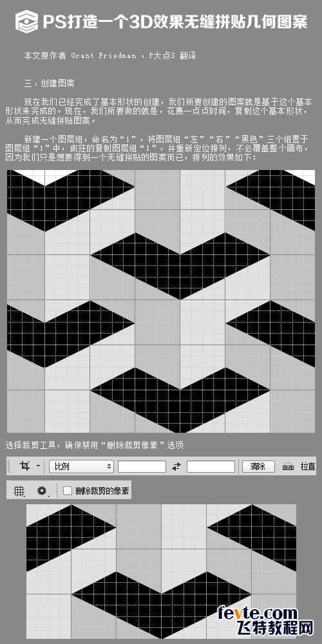Click the crop width input field

pyautogui.click(x=142, y=466)
